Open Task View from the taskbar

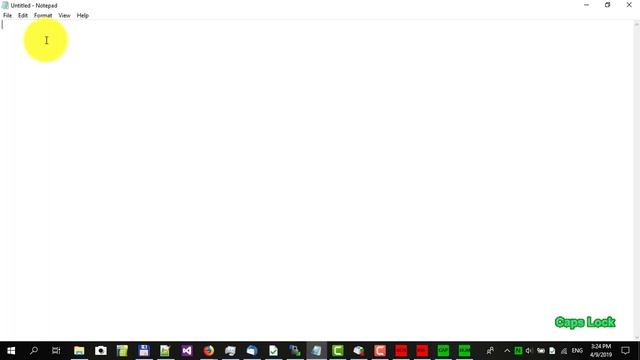[56, 351]
